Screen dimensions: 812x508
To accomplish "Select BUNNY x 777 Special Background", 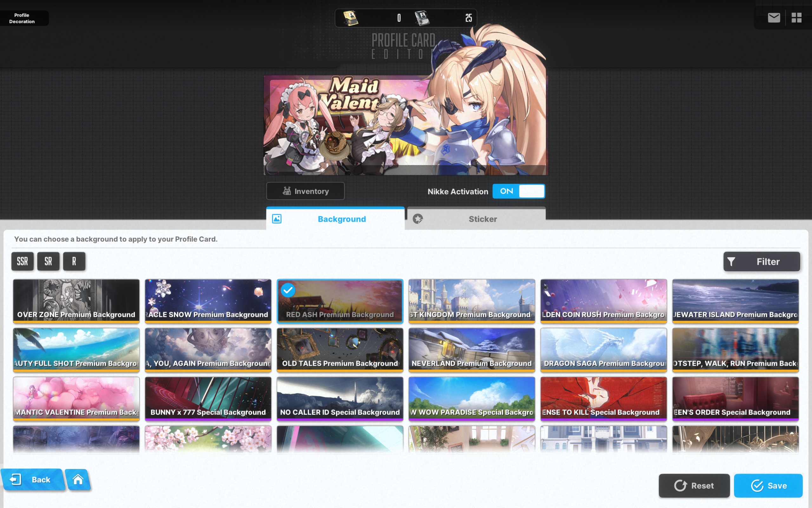I will coord(208,398).
